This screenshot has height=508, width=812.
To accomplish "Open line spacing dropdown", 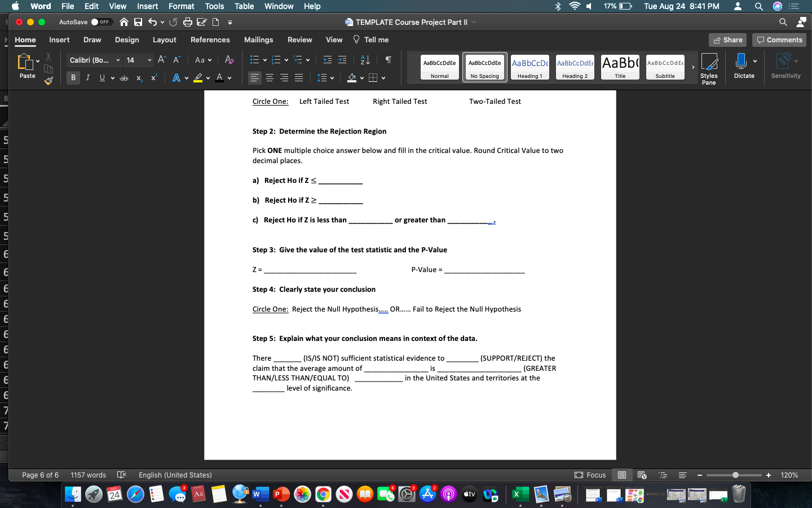I will pyautogui.click(x=325, y=78).
